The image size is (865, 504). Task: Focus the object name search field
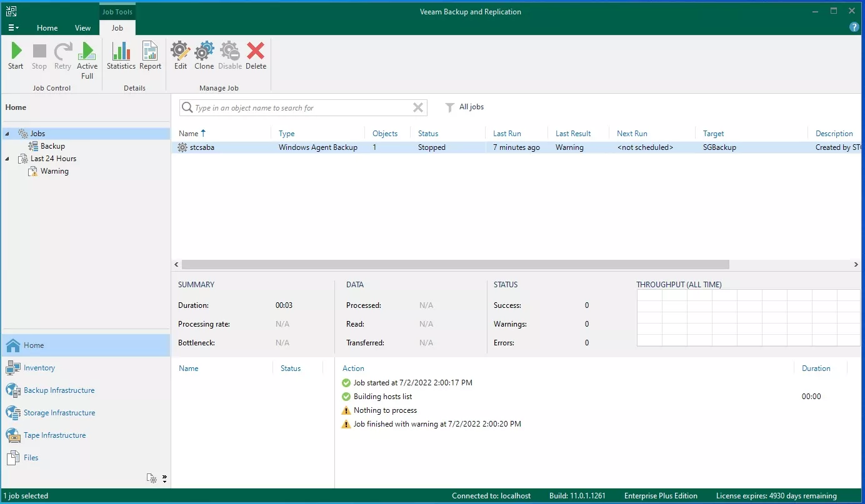[302, 107]
